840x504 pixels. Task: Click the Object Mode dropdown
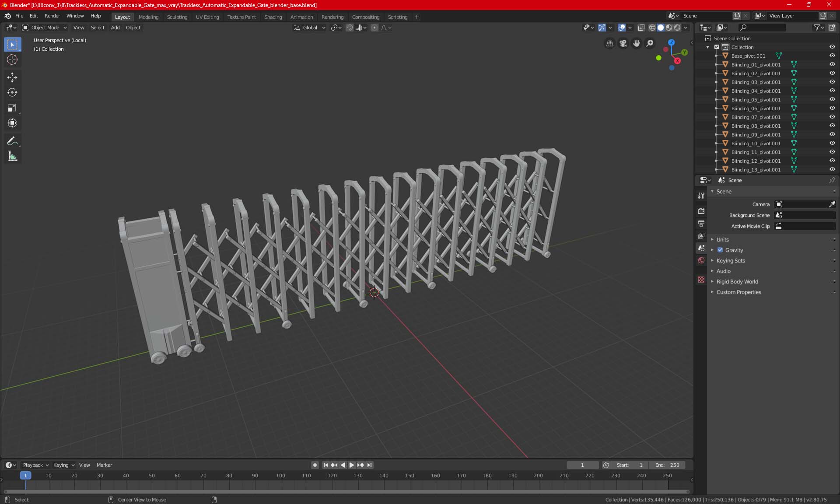pos(45,28)
